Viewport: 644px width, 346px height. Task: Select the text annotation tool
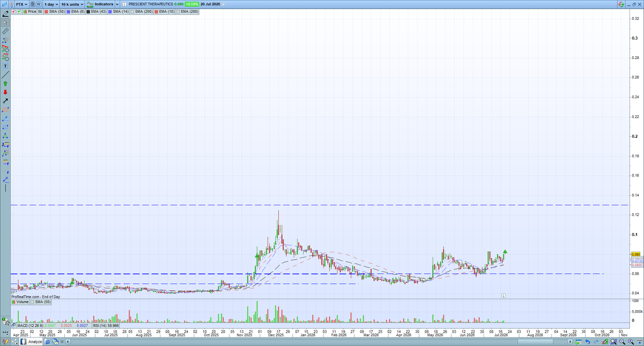(5, 65)
